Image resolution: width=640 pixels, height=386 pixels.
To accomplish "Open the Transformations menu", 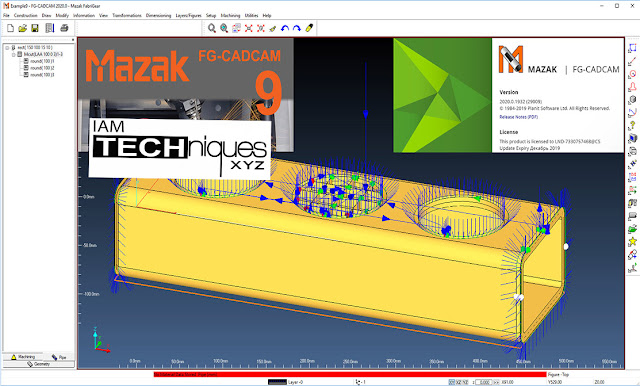I will click(127, 16).
